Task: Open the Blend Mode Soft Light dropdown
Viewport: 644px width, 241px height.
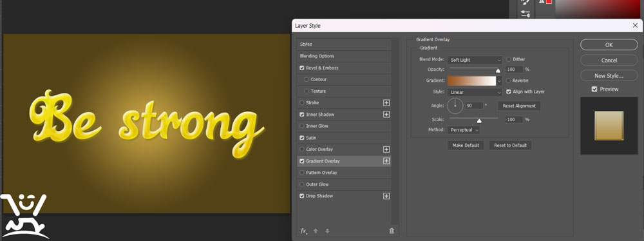Action: coord(475,60)
